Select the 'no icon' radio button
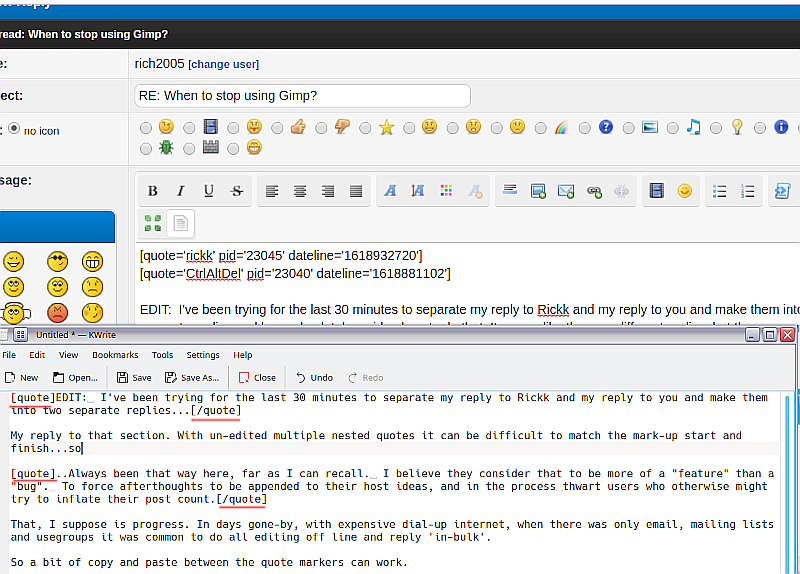Screen dimensions: 800x574 pos(14,129)
